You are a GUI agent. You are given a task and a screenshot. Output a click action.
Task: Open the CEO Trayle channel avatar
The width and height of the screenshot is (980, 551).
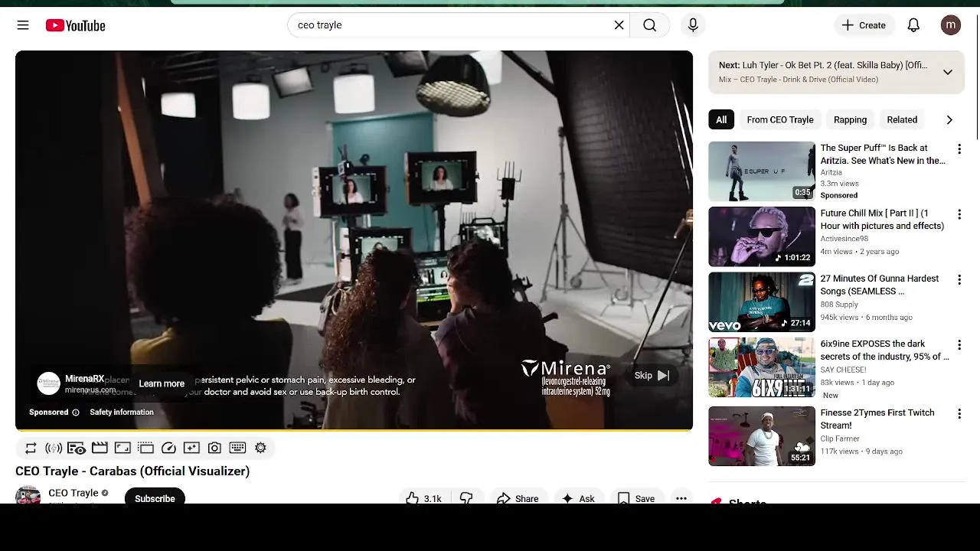tap(28, 495)
